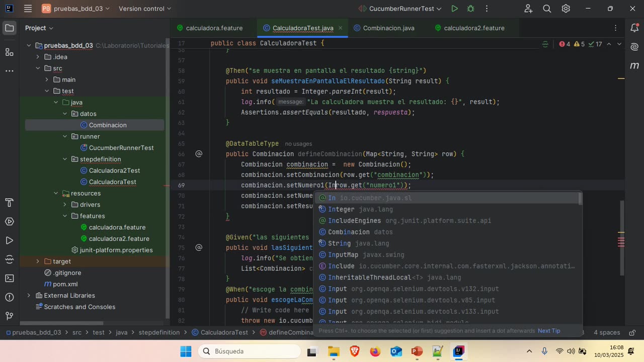Open the AI Assistant spiral icon
Image resolution: width=644 pixels, height=362 pixels.
(634, 47)
